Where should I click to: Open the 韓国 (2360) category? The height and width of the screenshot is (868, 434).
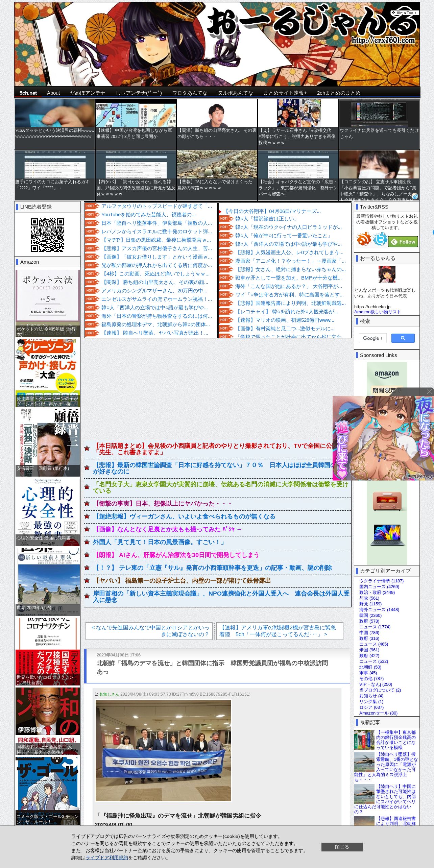pyautogui.click(x=370, y=616)
